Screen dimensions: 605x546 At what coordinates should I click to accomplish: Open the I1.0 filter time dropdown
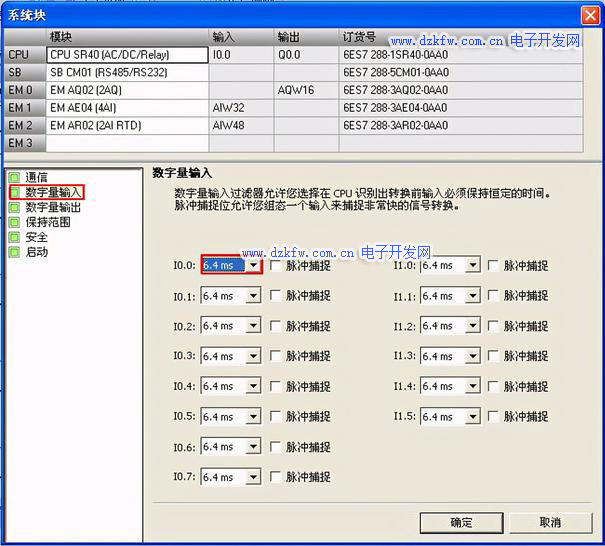tap(472, 266)
